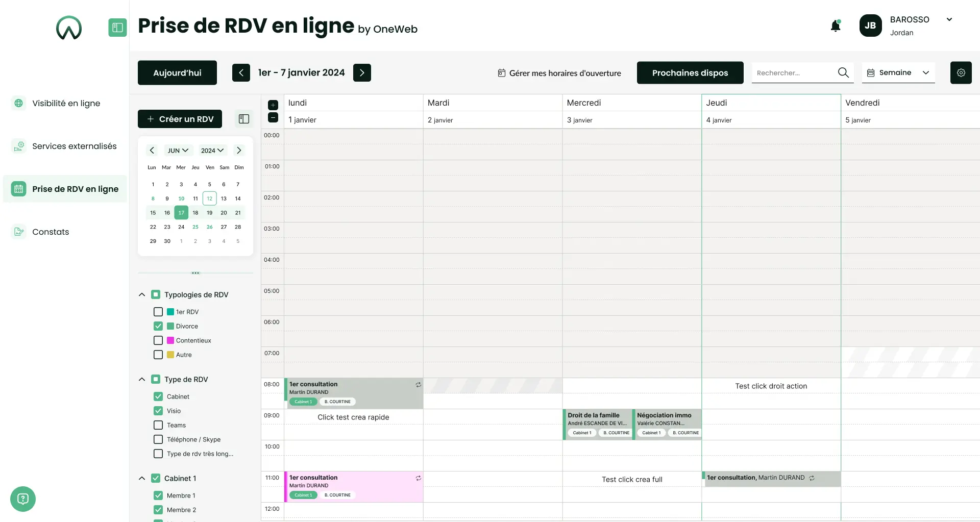Image resolution: width=980 pixels, height=522 pixels.
Task: Enable the 1er RDV typology checkbox
Action: [x=158, y=311]
